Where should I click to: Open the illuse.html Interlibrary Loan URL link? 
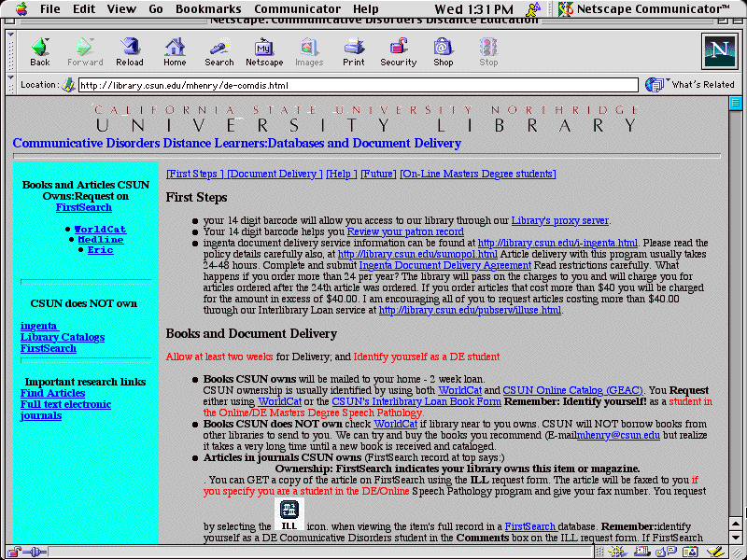point(471,310)
